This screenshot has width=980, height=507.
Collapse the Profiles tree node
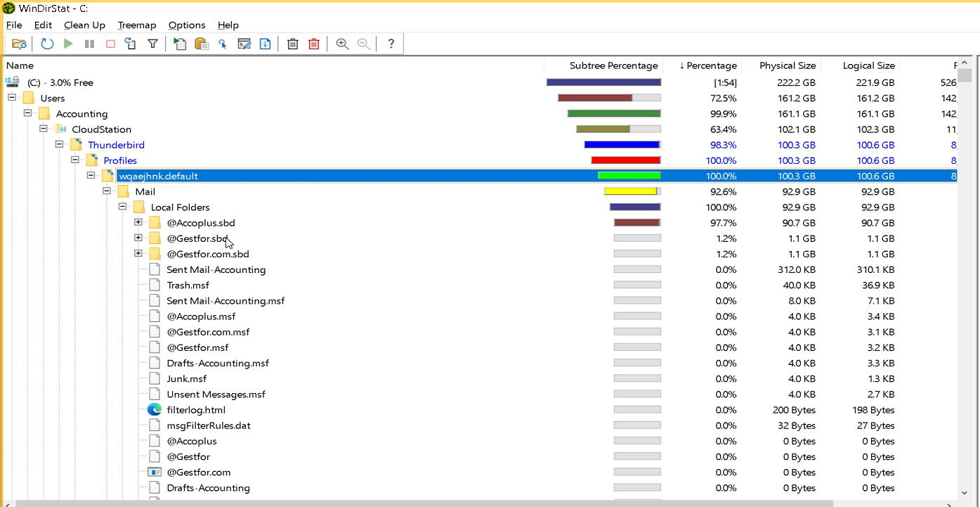tap(75, 160)
